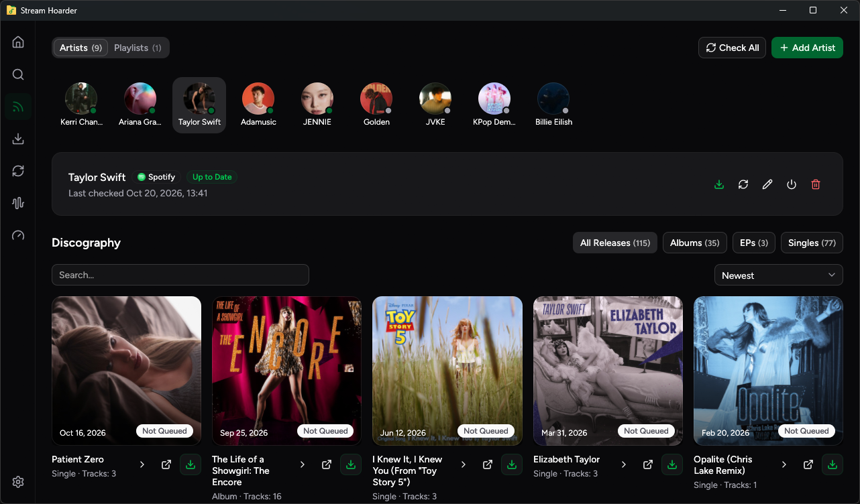
Task: Open Elizabeth Taylor external link icon
Action: tap(648, 464)
